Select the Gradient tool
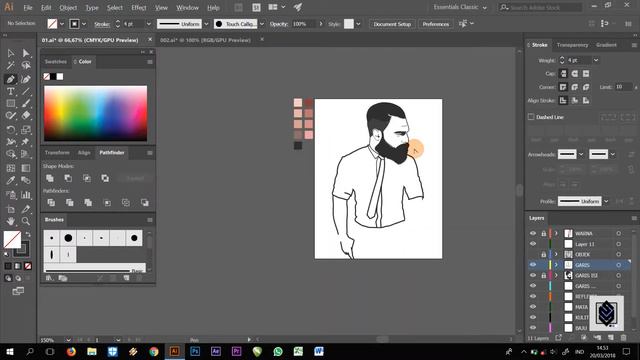Image resolution: width=640 pixels, height=360 pixels. (26, 168)
